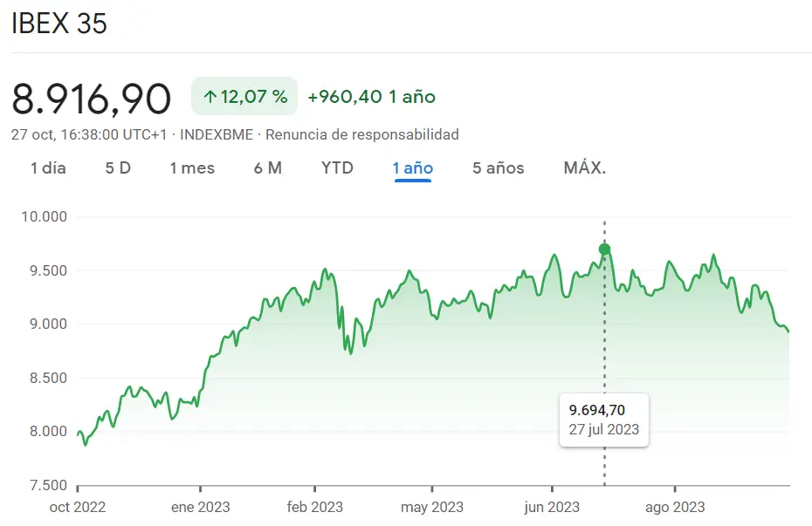Show the MÁX. full history range
This screenshot has height=526, width=812.
(x=585, y=168)
